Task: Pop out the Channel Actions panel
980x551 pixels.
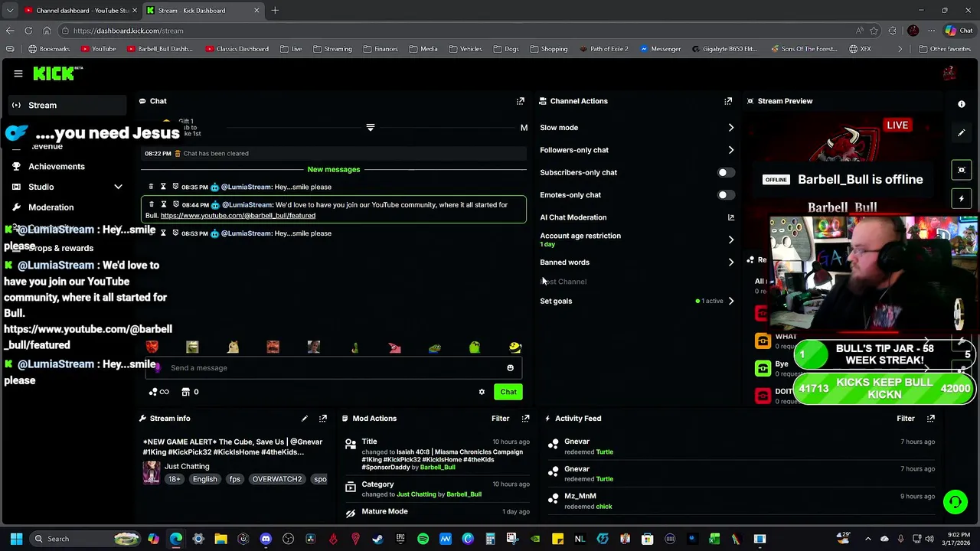Action: tap(728, 101)
